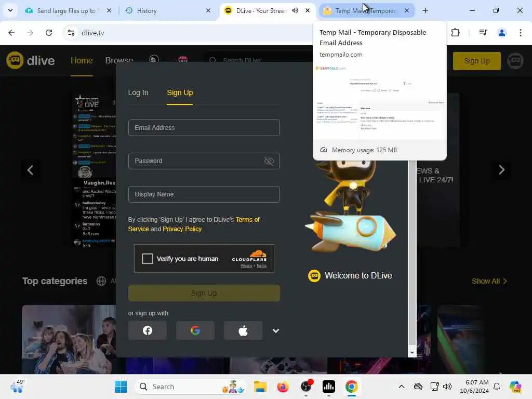Sign up with the Google icon
The image size is (532, 399).
coord(195,330)
